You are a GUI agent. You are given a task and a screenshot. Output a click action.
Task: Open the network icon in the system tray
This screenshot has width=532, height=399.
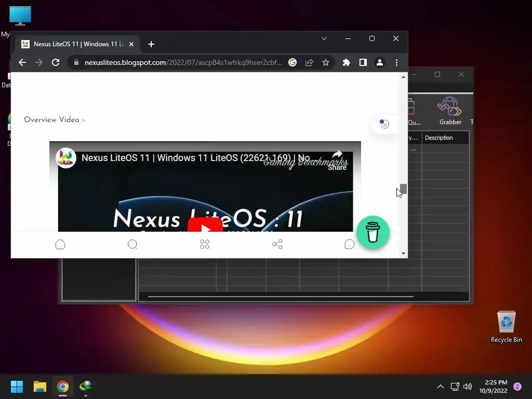tap(455, 387)
